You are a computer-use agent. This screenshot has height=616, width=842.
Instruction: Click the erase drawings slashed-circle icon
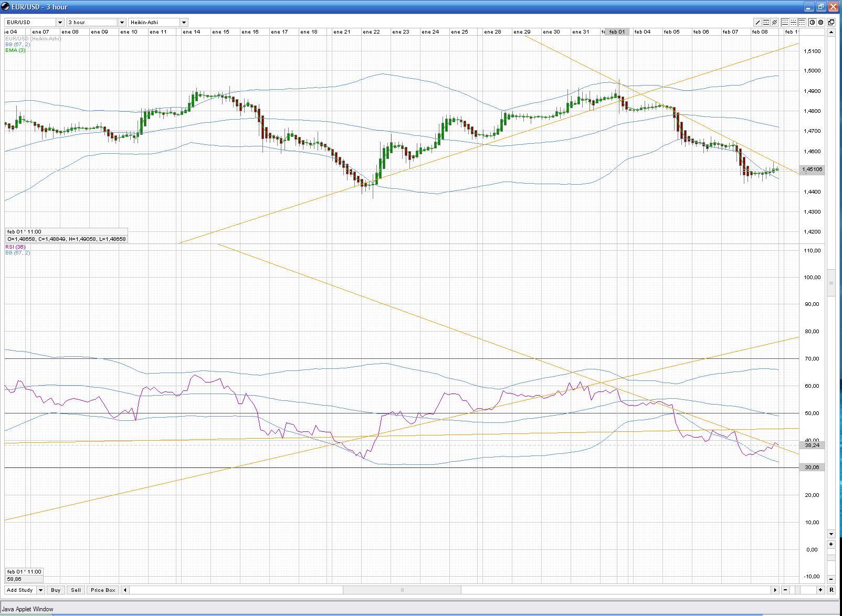coord(774,22)
